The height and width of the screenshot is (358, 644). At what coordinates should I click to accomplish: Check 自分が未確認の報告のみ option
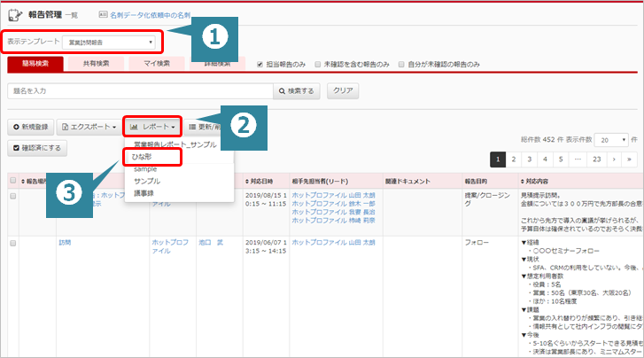tap(401, 65)
